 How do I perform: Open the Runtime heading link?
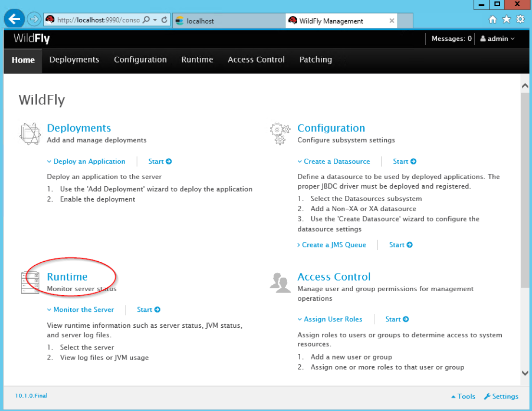(x=67, y=277)
